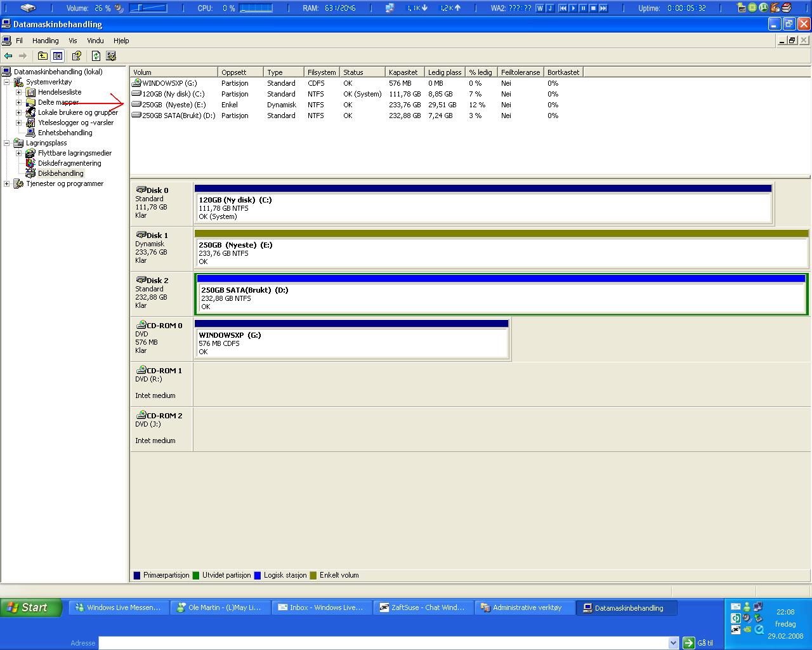The image size is (812, 650).
Task: Switch to ZaftSuse chat window taskbar button
Action: point(423,607)
